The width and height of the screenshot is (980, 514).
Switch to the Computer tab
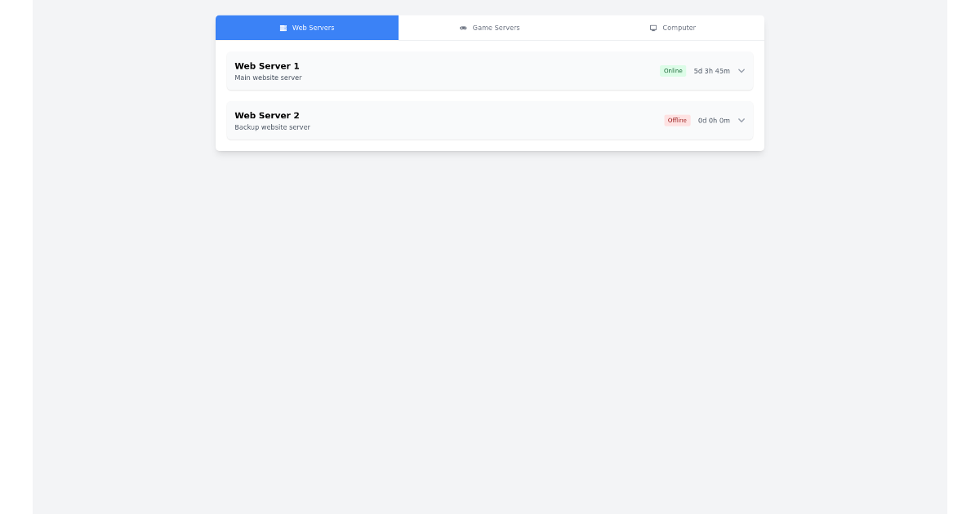(x=675, y=27)
